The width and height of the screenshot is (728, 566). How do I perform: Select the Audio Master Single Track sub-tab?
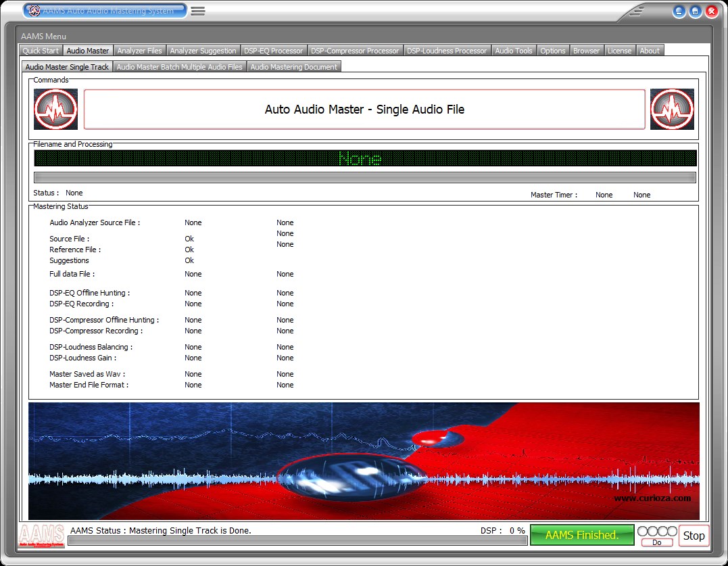click(67, 67)
